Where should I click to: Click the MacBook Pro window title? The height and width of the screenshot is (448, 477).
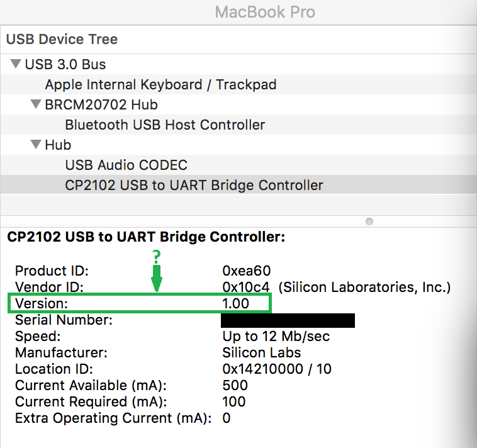[x=265, y=12]
